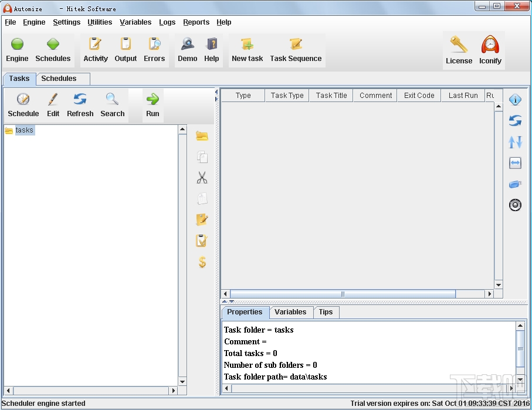
Task: Click the tree panel scroll down arrow
Action: (182, 382)
